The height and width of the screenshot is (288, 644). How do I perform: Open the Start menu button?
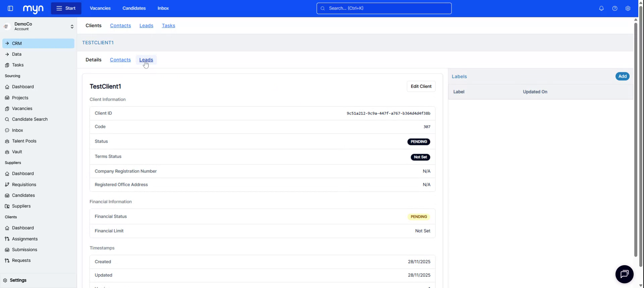[66, 8]
